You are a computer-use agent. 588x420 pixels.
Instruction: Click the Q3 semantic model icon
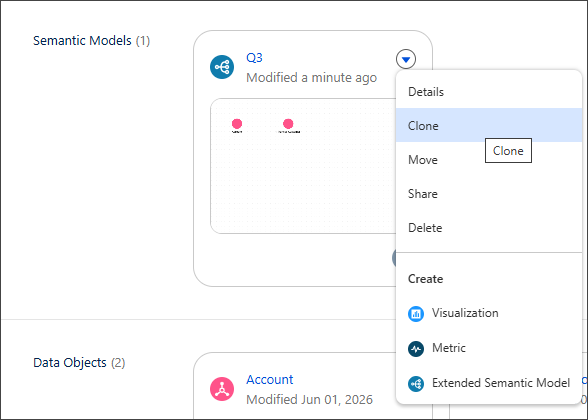tap(222, 67)
